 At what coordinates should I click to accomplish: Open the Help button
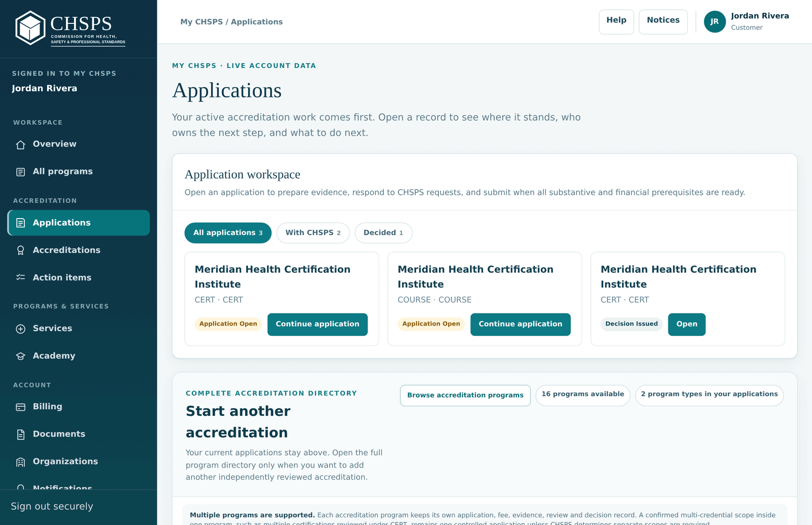point(616,22)
